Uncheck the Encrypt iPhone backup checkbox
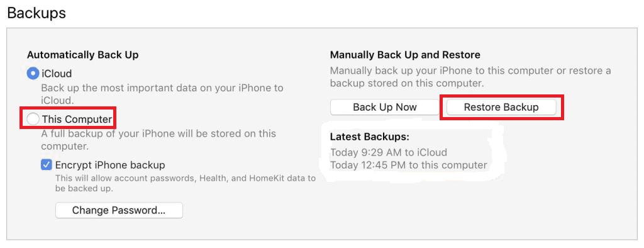This screenshot has width=644, height=248. (47, 165)
